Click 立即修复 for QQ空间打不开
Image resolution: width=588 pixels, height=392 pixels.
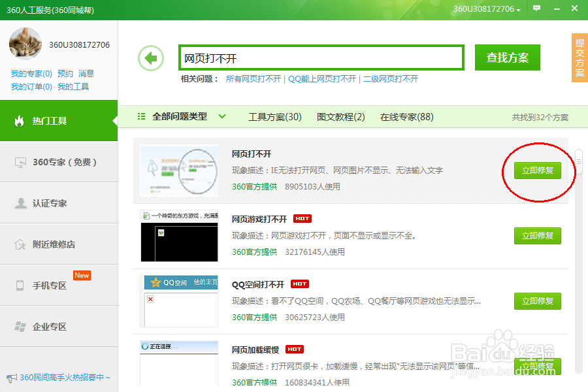tap(538, 301)
